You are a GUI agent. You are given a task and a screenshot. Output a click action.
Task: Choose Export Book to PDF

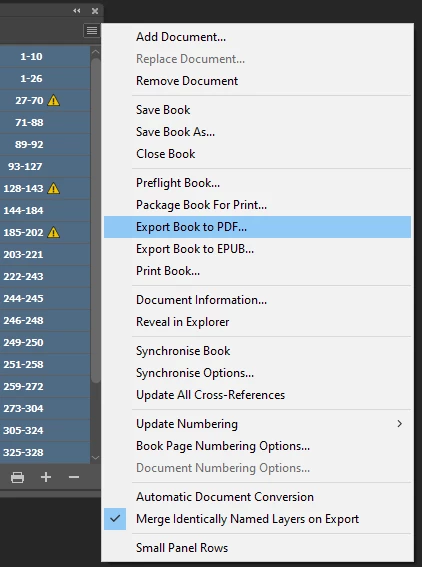point(257,227)
